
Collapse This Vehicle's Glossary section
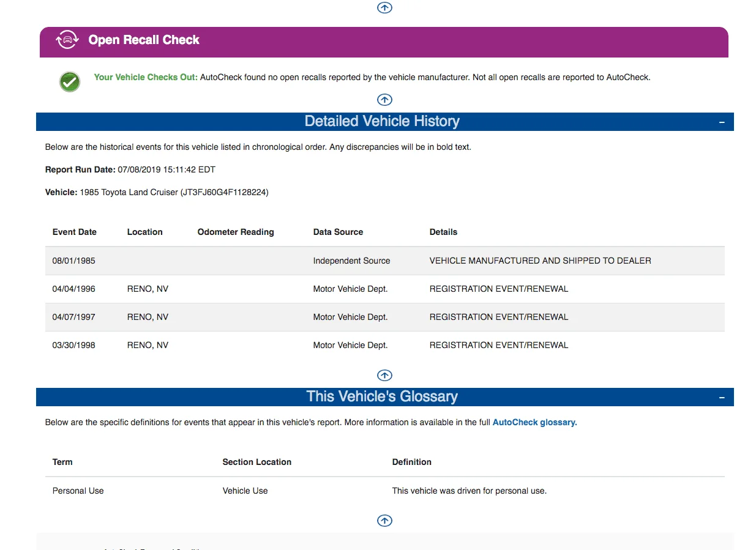pos(722,398)
